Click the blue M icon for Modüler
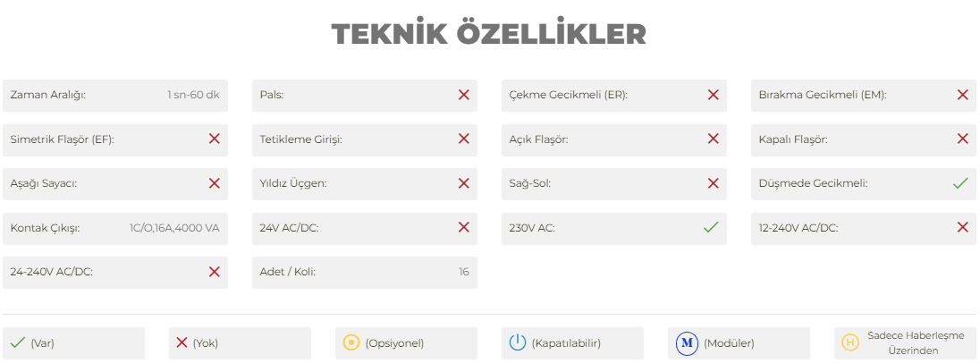The height and width of the screenshot is (363, 980). (x=687, y=343)
